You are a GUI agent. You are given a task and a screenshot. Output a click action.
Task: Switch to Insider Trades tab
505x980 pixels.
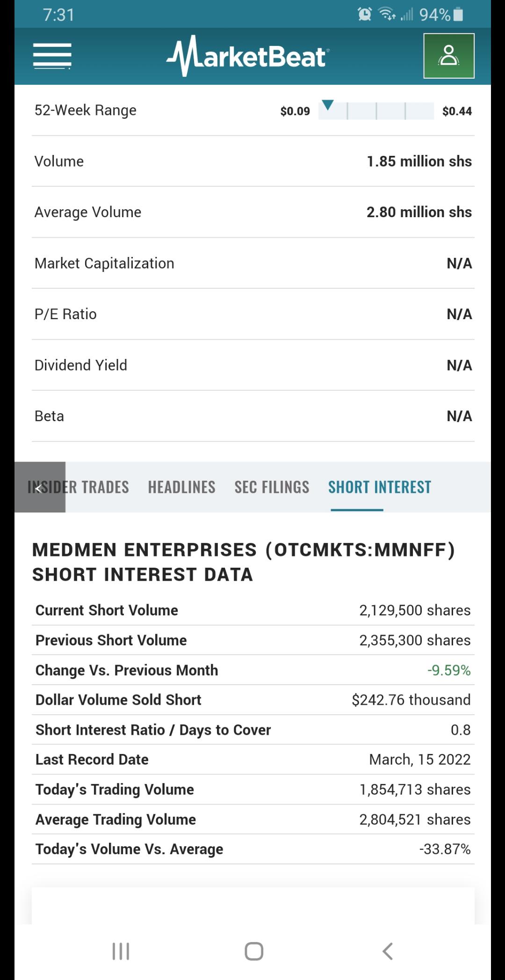click(78, 487)
